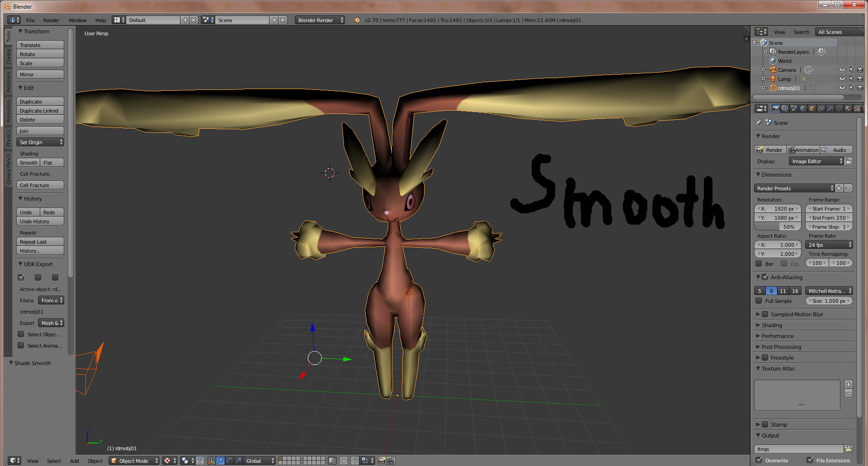Screen dimensions: 868x466
Task: Open the Display Image Editor dropdown
Action: [x=816, y=161]
